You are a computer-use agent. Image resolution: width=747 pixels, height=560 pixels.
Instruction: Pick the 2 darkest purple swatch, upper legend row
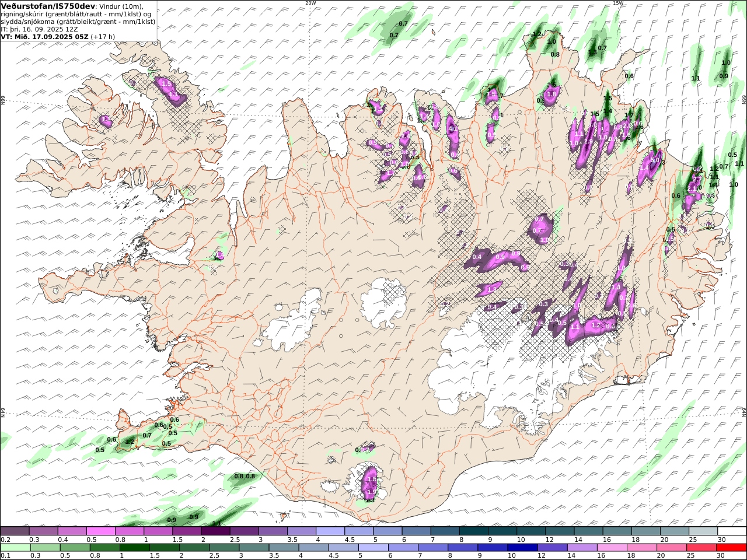(x=215, y=531)
